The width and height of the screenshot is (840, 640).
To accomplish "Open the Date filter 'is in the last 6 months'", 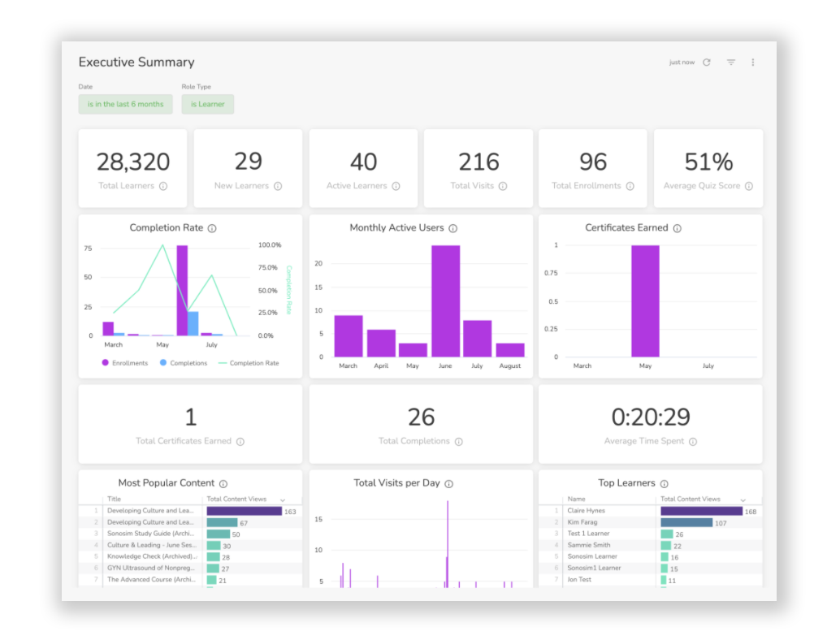I will pos(125,104).
